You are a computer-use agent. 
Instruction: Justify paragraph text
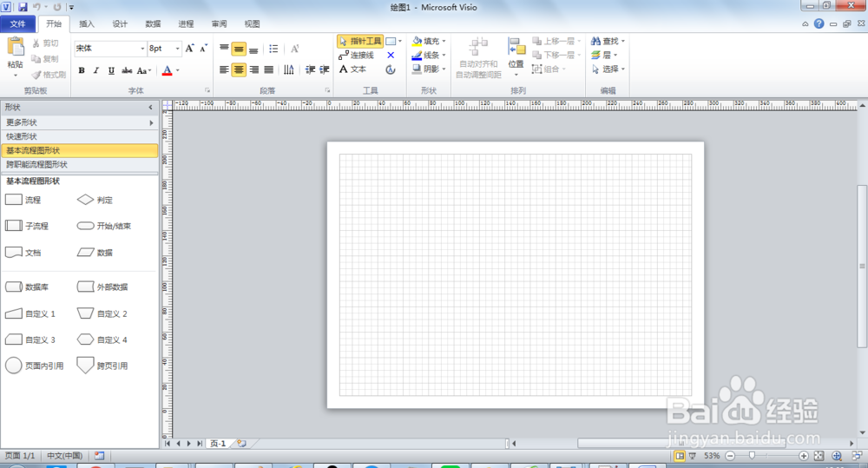tap(268, 69)
